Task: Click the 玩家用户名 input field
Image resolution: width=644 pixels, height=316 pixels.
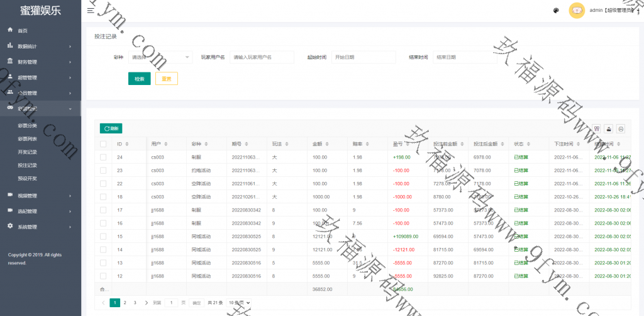Action: click(x=262, y=57)
